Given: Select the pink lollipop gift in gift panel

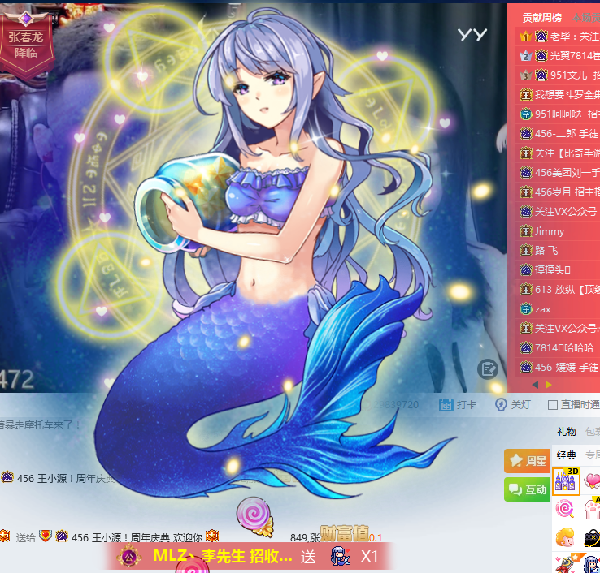Looking at the screenshot, I should click(x=565, y=509).
